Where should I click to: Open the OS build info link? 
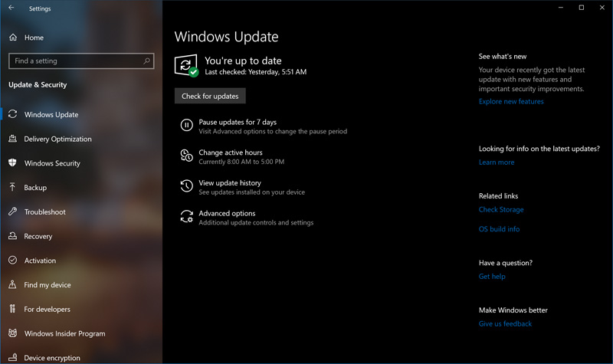click(499, 229)
